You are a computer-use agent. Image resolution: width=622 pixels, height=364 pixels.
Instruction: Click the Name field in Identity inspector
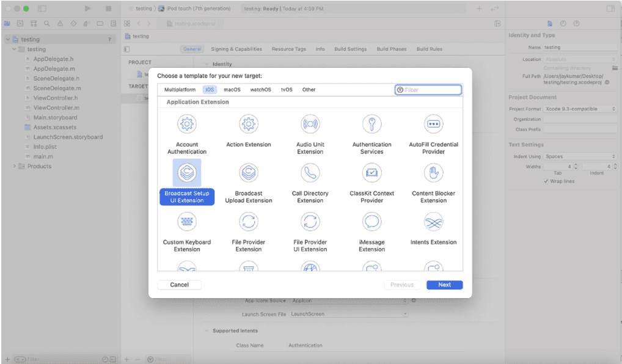[x=580, y=47]
